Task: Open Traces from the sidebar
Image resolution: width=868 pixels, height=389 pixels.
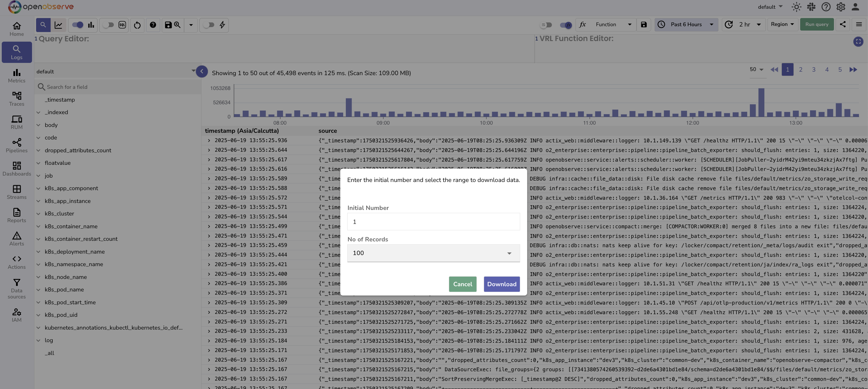Action: coord(17,99)
